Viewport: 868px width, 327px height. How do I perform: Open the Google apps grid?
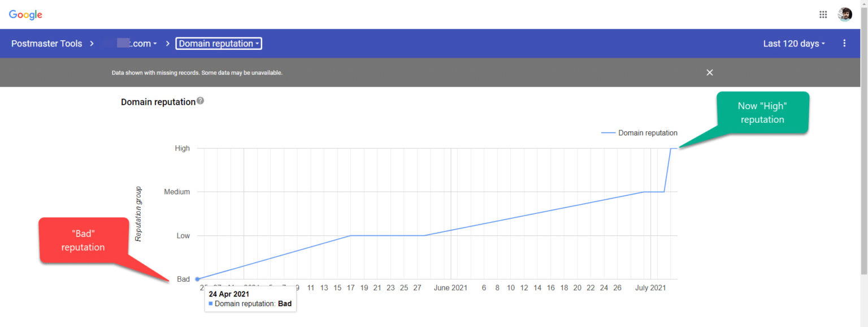click(x=823, y=15)
